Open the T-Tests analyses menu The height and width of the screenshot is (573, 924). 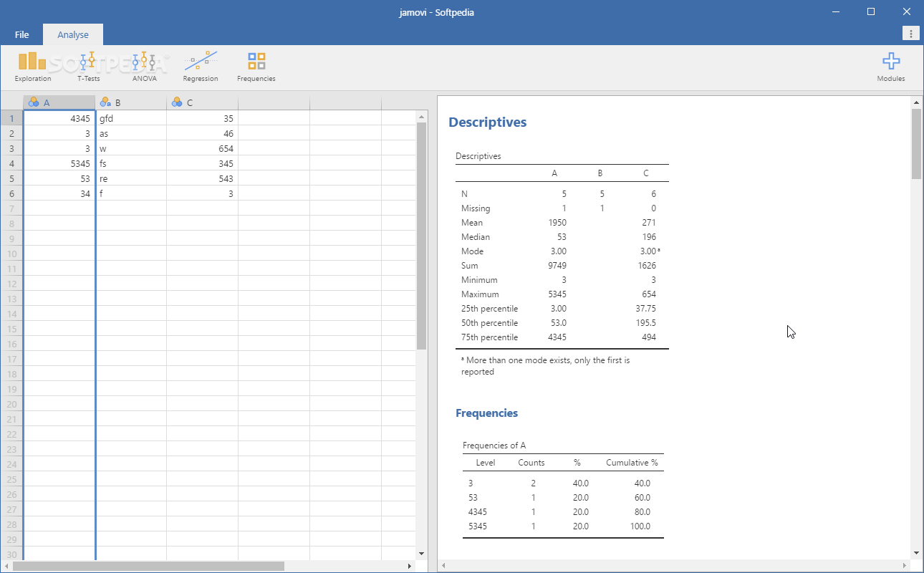[x=89, y=67]
